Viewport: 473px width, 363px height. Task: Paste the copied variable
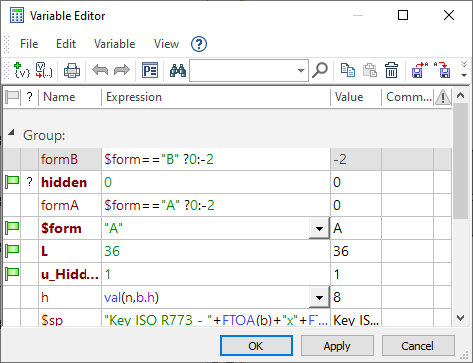(x=370, y=70)
